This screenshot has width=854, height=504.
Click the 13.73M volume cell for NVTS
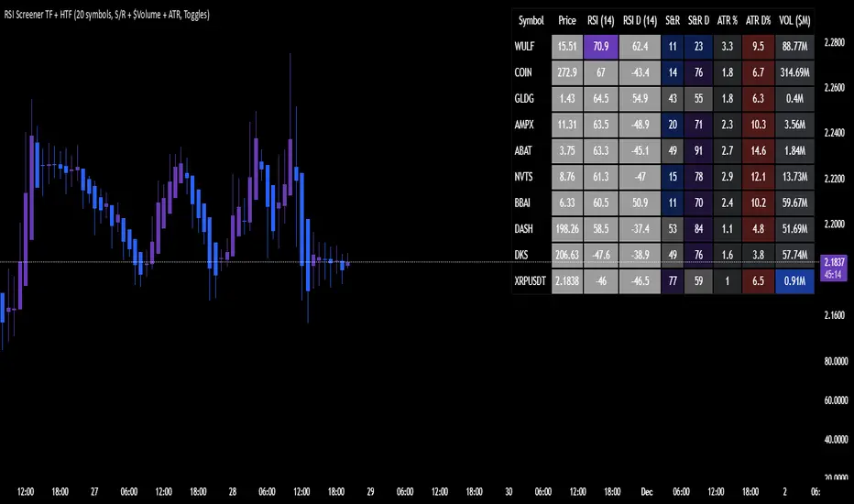click(794, 177)
